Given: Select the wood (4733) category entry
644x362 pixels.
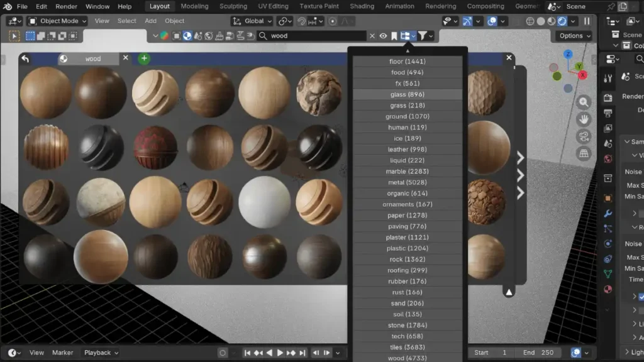Looking at the screenshot, I should pos(408,358).
